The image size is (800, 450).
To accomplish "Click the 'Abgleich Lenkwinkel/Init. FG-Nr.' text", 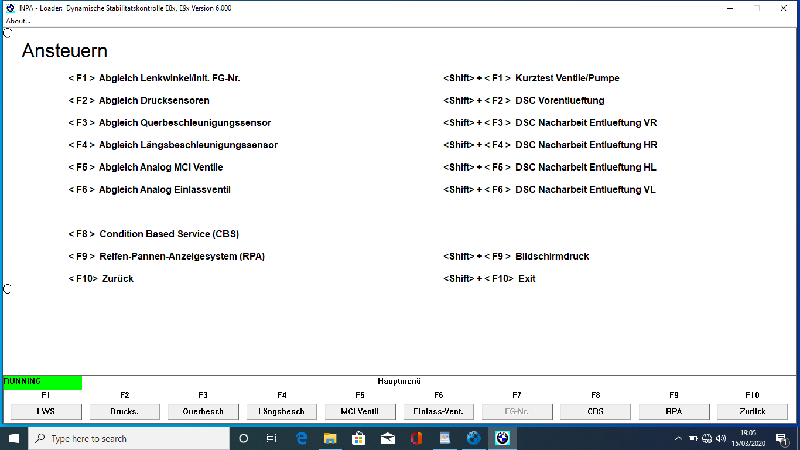I will (x=169, y=78).
